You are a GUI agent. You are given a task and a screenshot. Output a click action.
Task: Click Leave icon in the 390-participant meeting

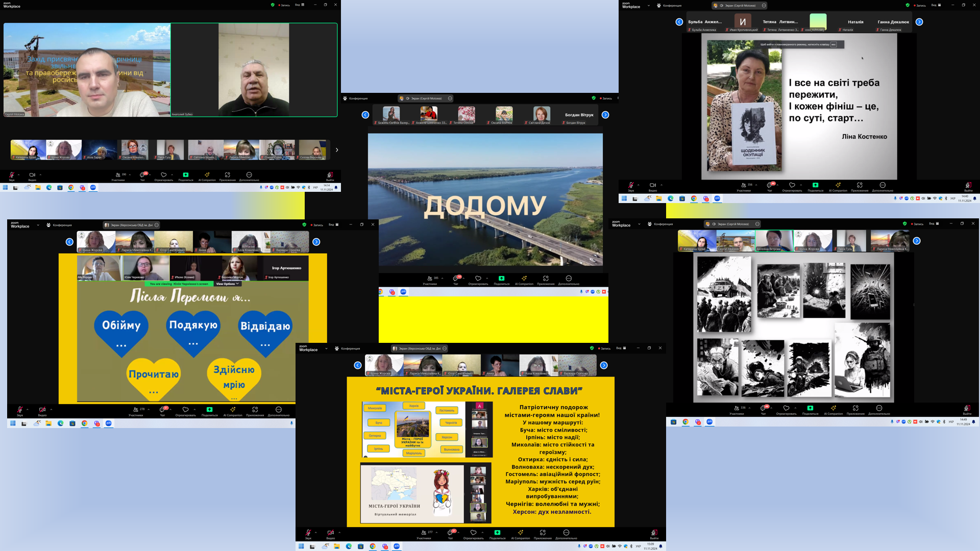(330, 176)
